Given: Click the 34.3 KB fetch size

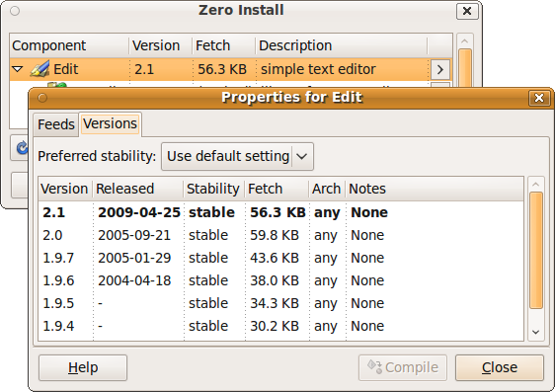Looking at the screenshot, I should (x=275, y=303).
